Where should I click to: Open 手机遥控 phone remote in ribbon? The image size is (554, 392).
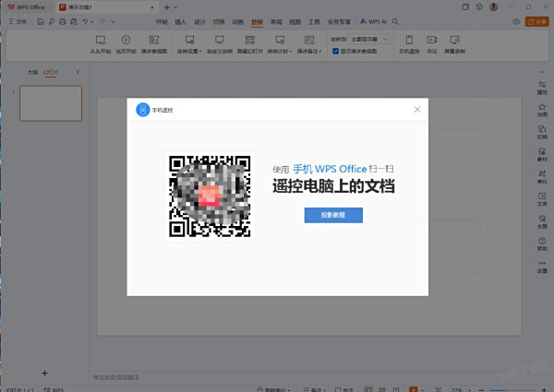pos(409,44)
